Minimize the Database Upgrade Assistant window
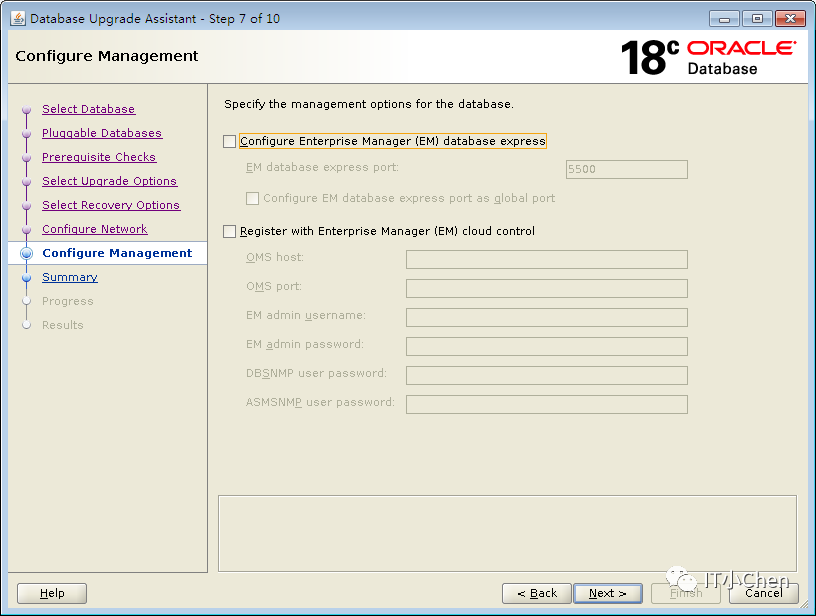 (x=724, y=19)
